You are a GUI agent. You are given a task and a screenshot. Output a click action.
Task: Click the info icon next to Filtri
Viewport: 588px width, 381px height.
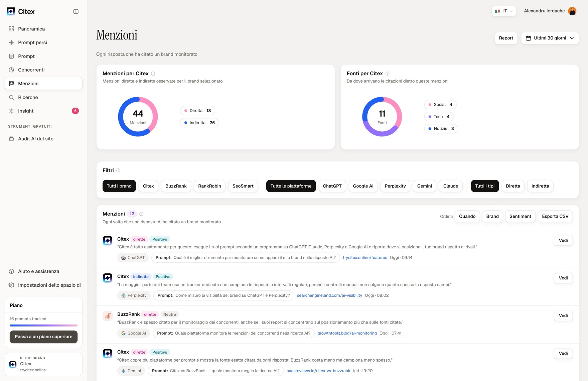pos(118,170)
